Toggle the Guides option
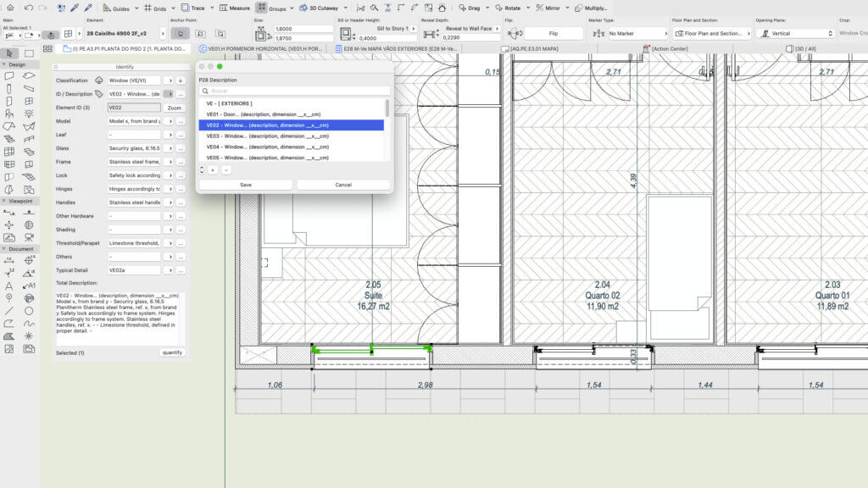The image size is (868, 488). coord(115,8)
